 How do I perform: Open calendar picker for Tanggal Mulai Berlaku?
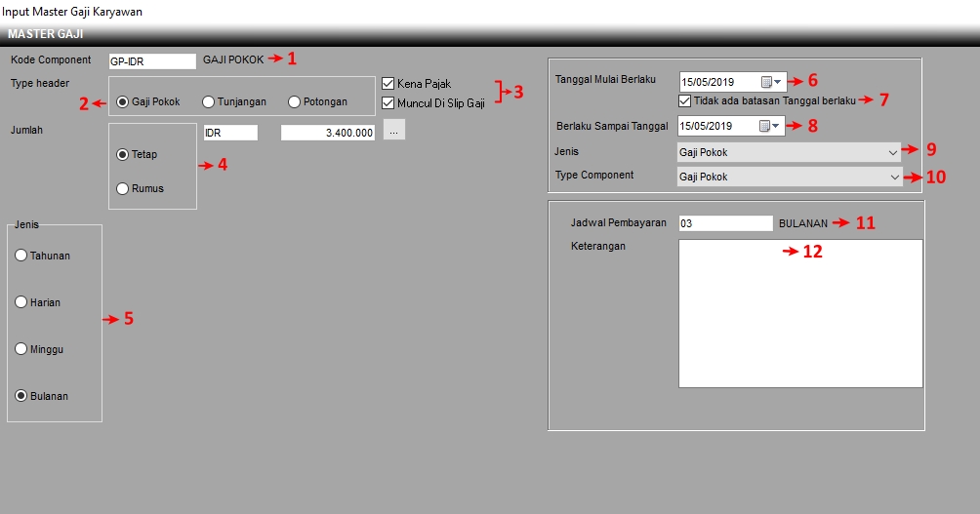(771, 82)
